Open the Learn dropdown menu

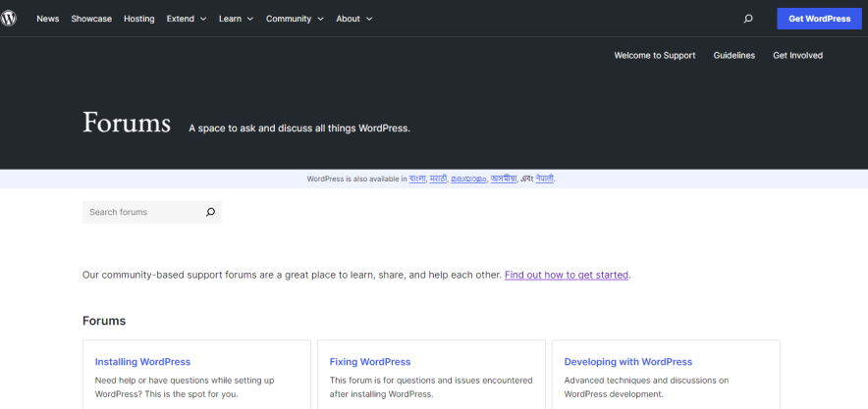pos(236,19)
